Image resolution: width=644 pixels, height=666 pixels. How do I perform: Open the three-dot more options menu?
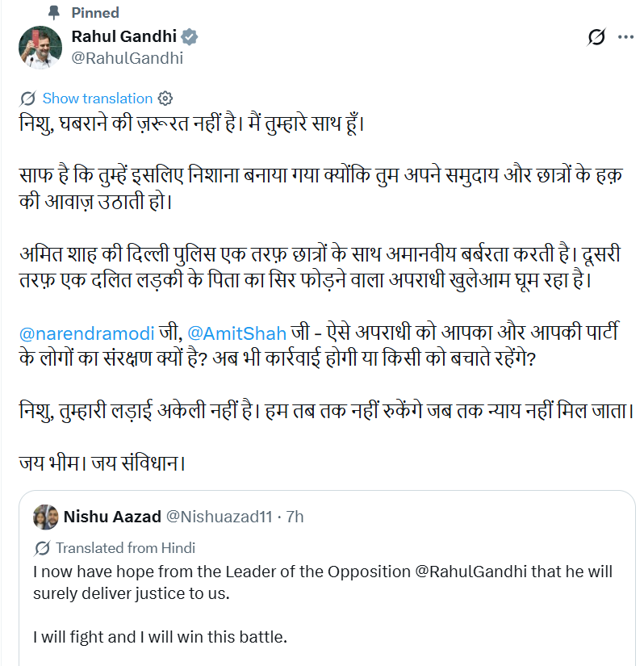(x=625, y=37)
